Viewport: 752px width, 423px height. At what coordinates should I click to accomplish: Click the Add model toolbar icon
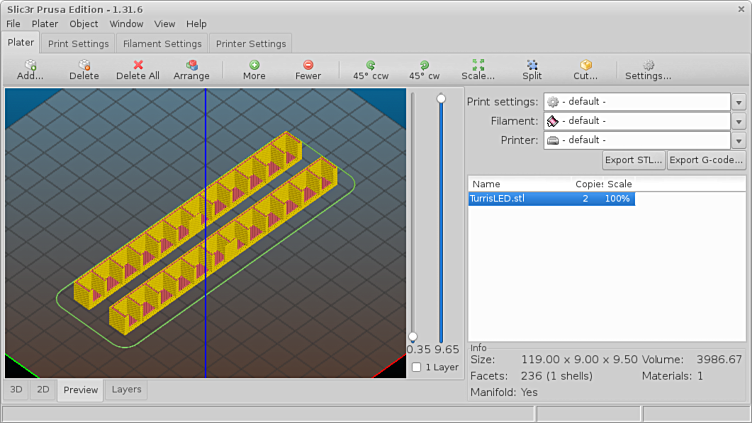coord(30,66)
